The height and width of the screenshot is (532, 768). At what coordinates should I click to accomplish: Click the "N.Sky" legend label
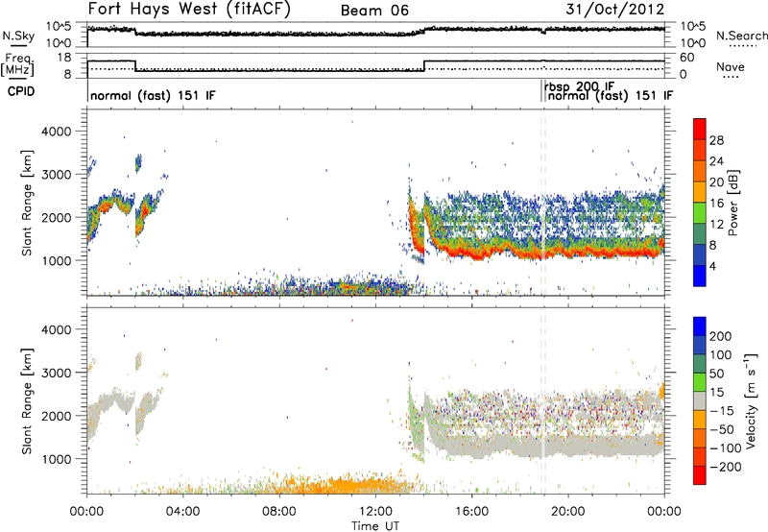(18, 36)
